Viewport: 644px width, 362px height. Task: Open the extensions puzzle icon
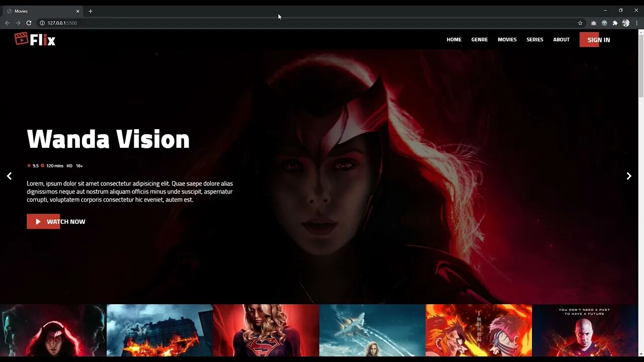(x=615, y=23)
